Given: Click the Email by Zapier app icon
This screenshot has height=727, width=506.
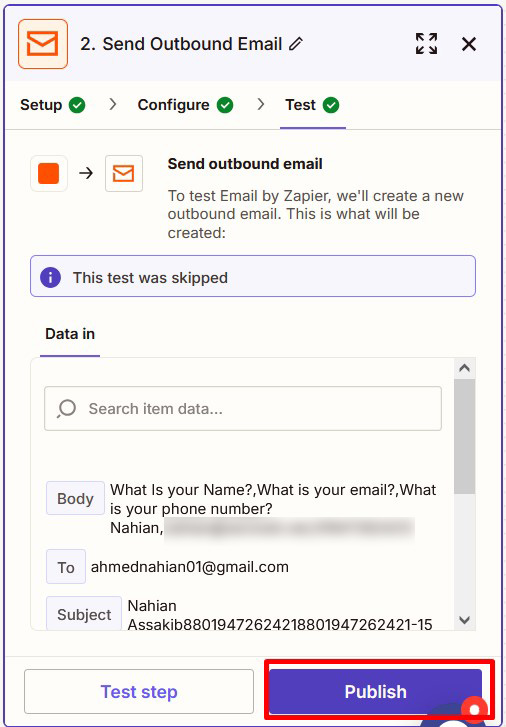Looking at the screenshot, I should click(x=43, y=44).
